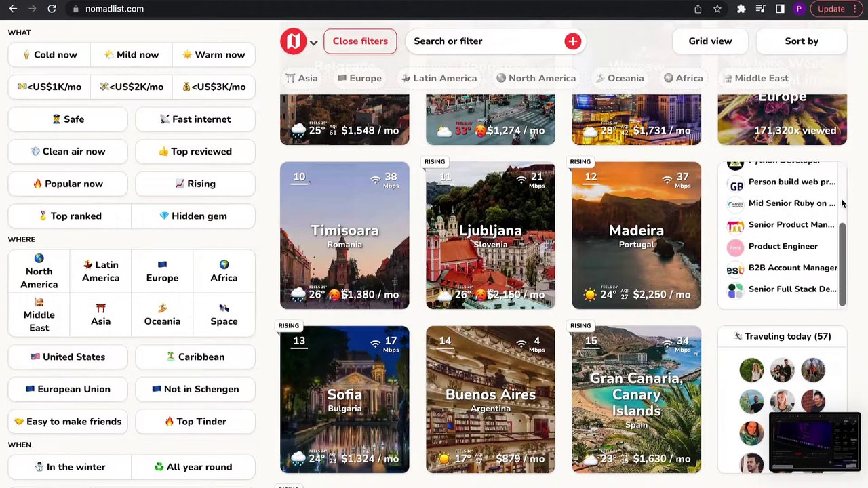This screenshot has width=868, height=488.
Task: Close the filters panel
Action: [x=360, y=41]
